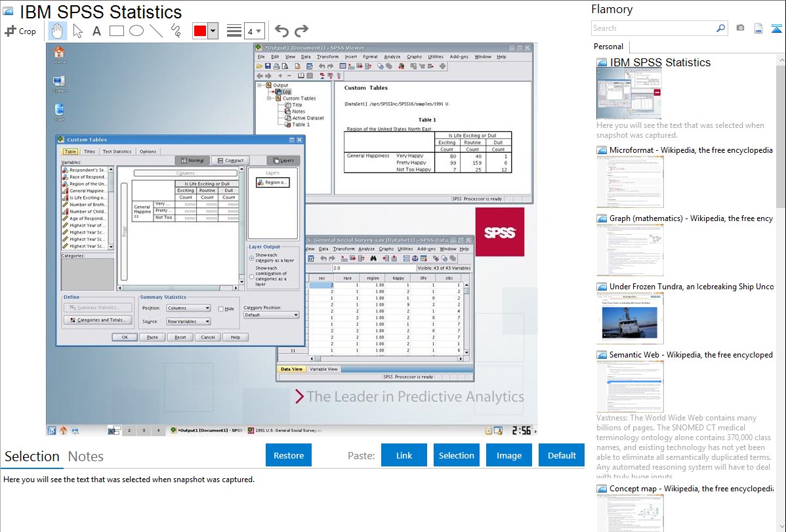Click the Flamory search field
Image resolution: width=786 pixels, height=532 pixels.
[653, 28]
